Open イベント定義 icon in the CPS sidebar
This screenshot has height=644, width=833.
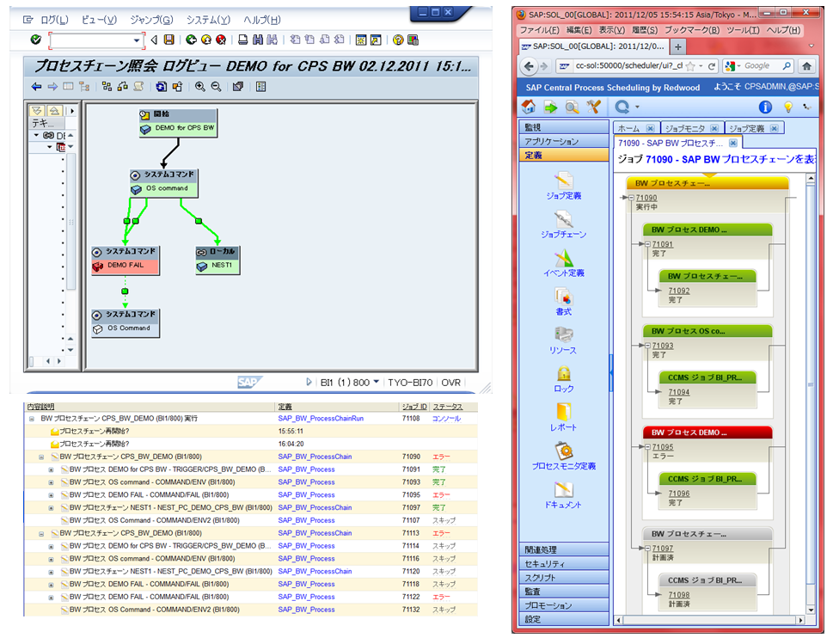564,258
